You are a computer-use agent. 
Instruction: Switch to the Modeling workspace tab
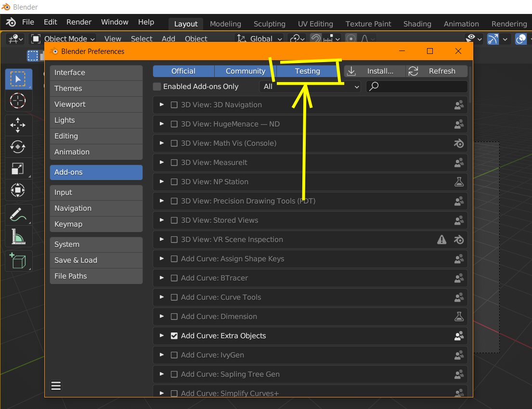(x=225, y=24)
